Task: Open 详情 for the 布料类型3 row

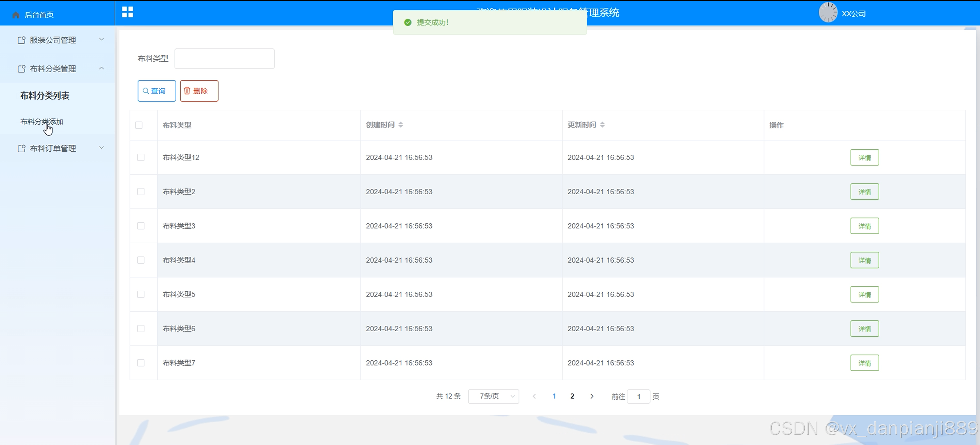Action: (x=864, y=226)
